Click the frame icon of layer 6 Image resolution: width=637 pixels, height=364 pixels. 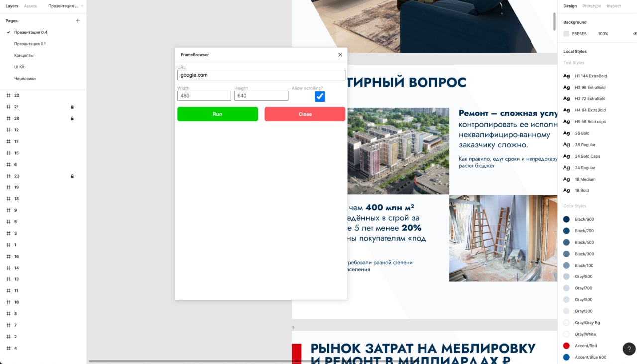tap(8, 165)
